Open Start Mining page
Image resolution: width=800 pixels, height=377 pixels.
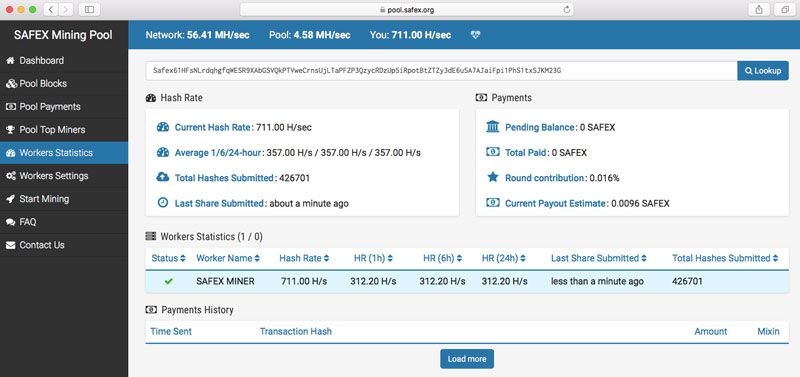[x=64, y=199]
